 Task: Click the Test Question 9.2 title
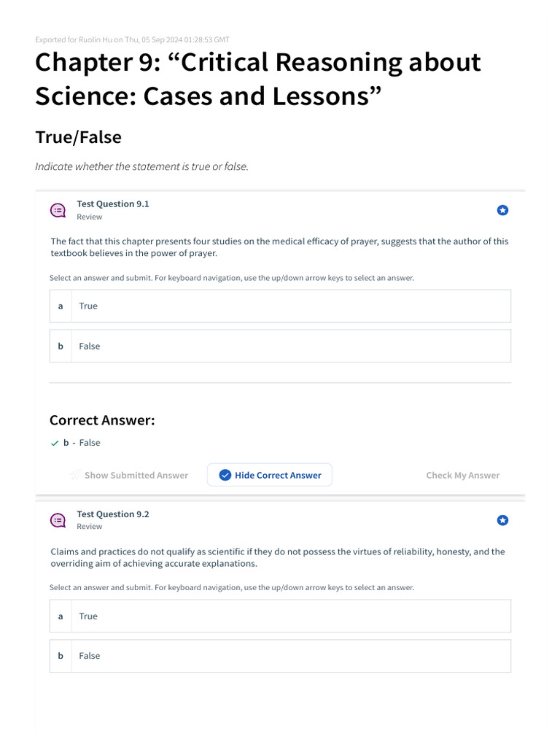coord(113,514)
